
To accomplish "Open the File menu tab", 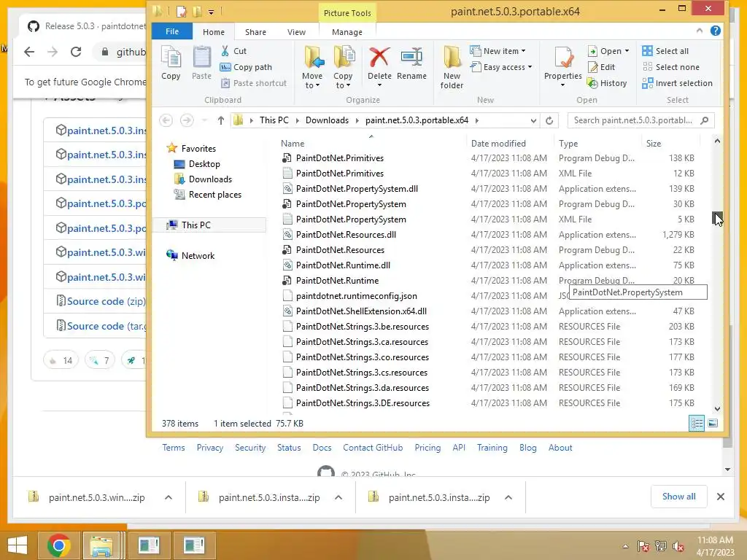I will click(172, 31).
